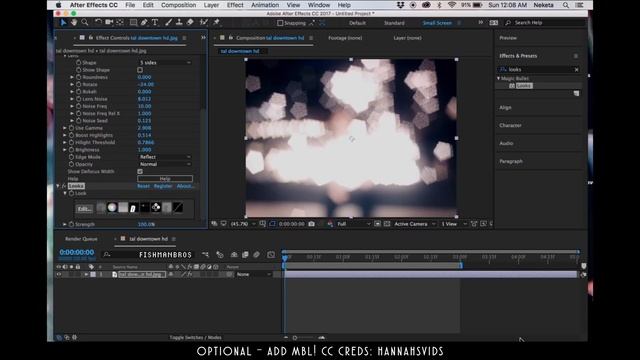The image size is (640, 360).
Task: Click the timeline current time 0:00:00:00
Action: pyautogui.click(x=77, y=252)
